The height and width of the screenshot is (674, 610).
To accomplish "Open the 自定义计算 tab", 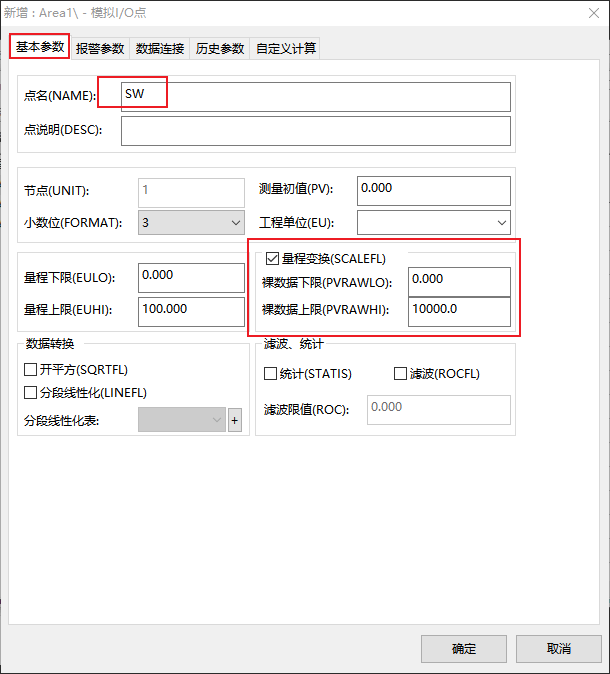I will click(286, 48).
